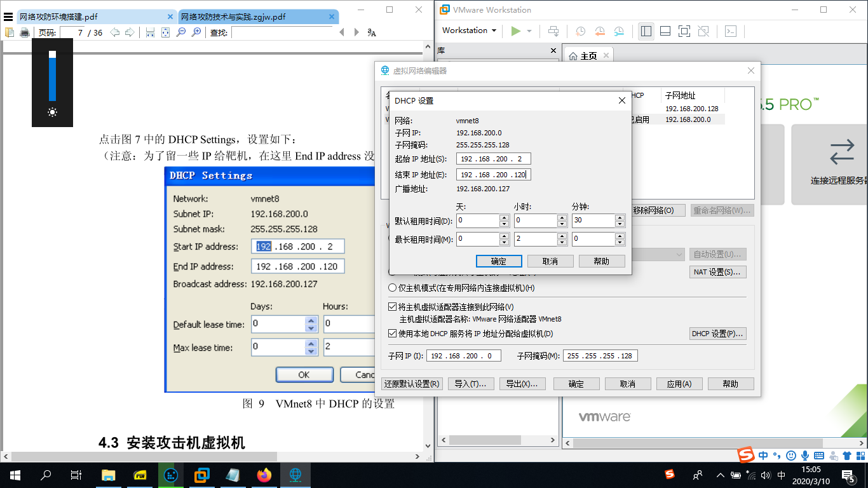Click the NAT 设置(S)... button
This screenshot has width=868, height=488.
718,272
